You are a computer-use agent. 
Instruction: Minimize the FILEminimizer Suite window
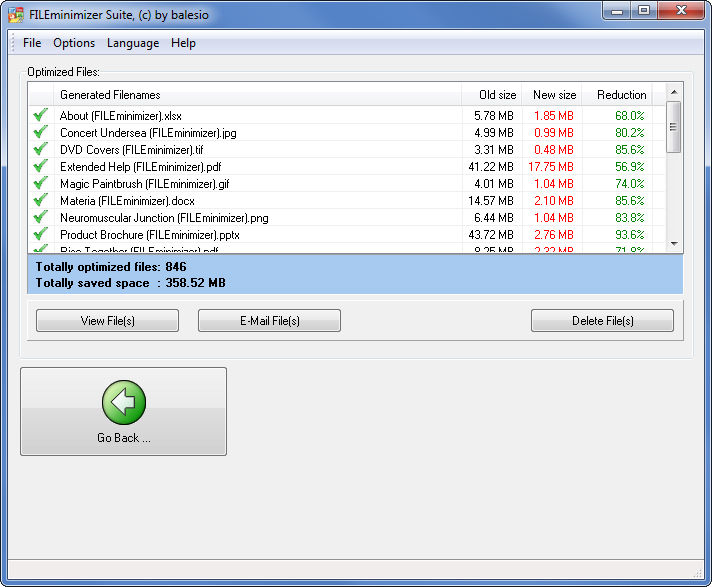[617, 11]
